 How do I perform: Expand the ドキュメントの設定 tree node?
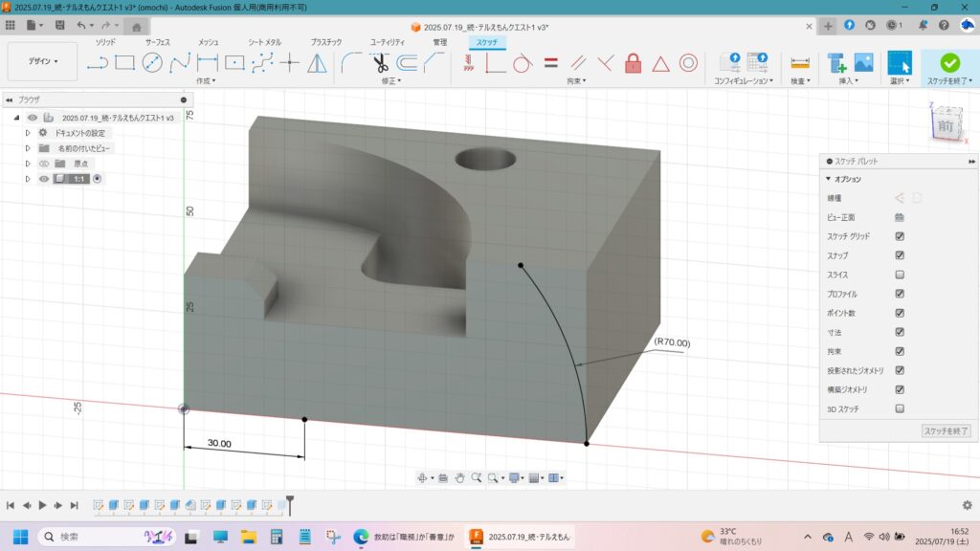(29, 133)
